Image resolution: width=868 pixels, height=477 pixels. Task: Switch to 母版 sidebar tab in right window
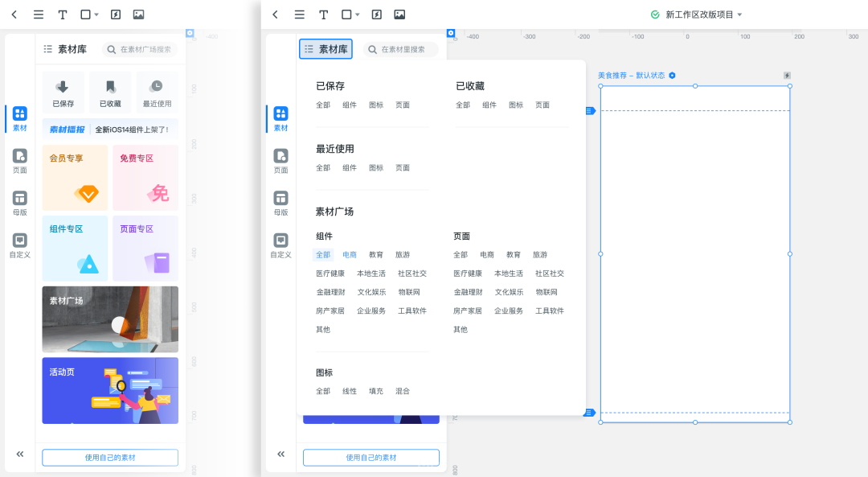(x=280, y=204)
